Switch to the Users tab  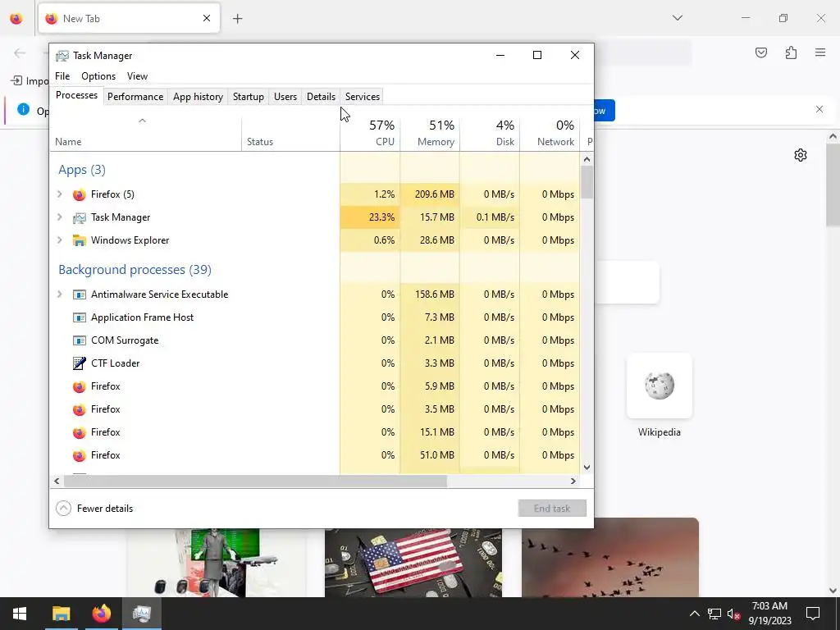point(285,97)
